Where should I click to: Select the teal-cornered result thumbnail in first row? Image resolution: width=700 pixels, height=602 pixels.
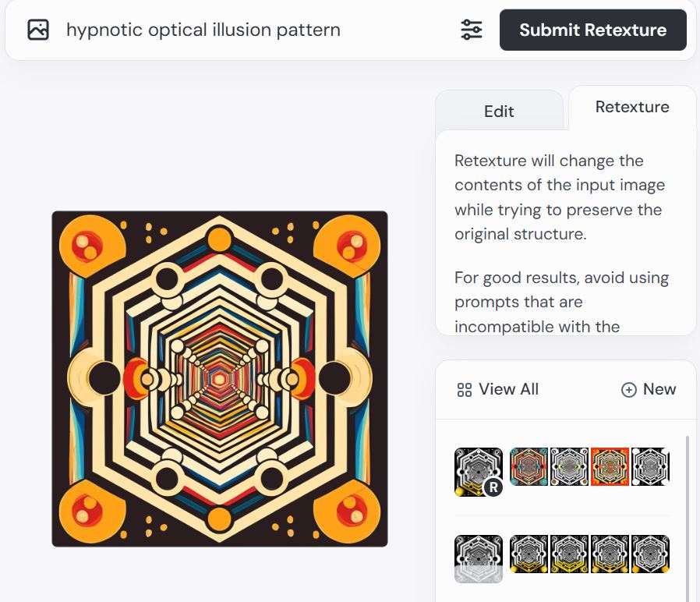tap(529, 467)
